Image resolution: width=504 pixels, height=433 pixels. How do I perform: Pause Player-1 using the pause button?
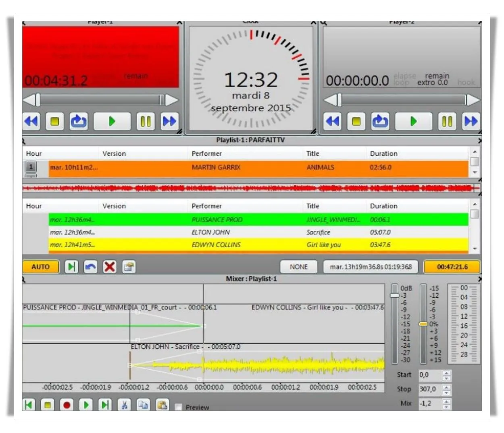point(146,121)
